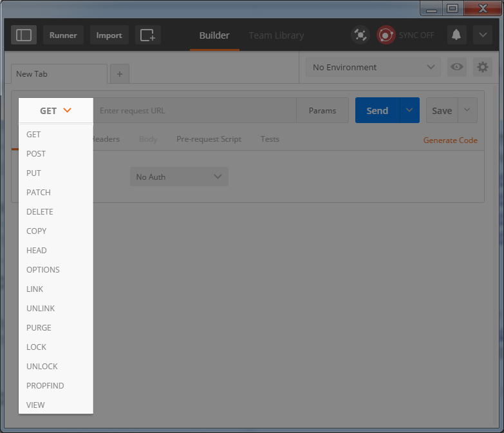Click the Import button
Image resolution: width=504 pixels, height=433 pixels.
pyautogui.click(x=109, y=35)
